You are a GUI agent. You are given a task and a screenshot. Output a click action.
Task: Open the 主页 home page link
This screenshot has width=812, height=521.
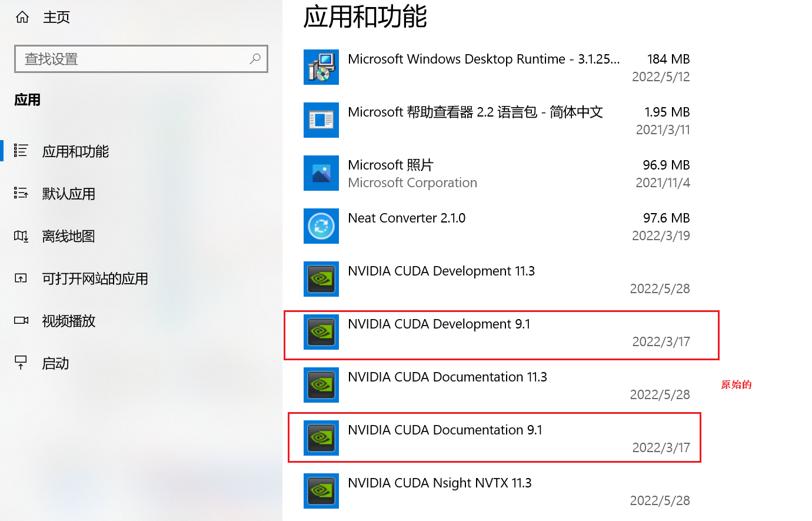[x=56, y=17]
